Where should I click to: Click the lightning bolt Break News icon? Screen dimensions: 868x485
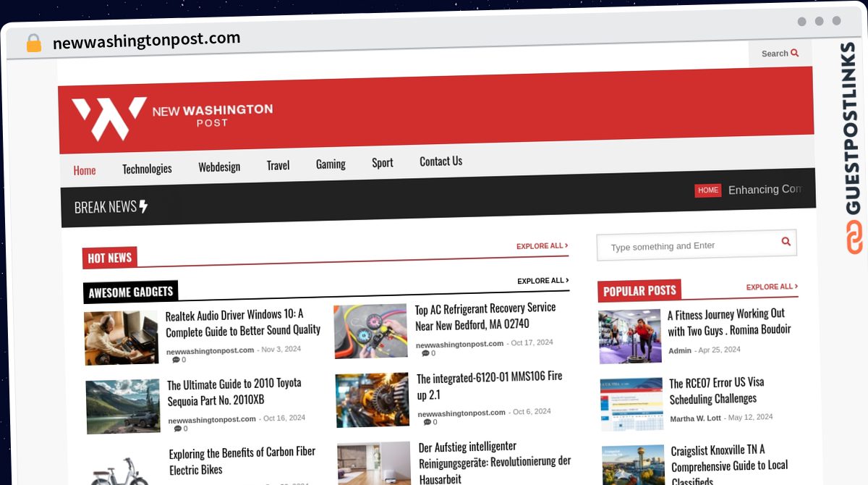click(143, 206)
